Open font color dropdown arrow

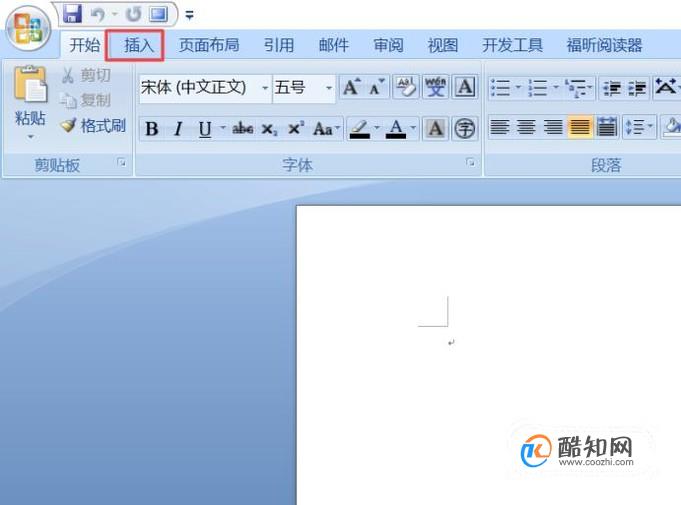[413, 128]
